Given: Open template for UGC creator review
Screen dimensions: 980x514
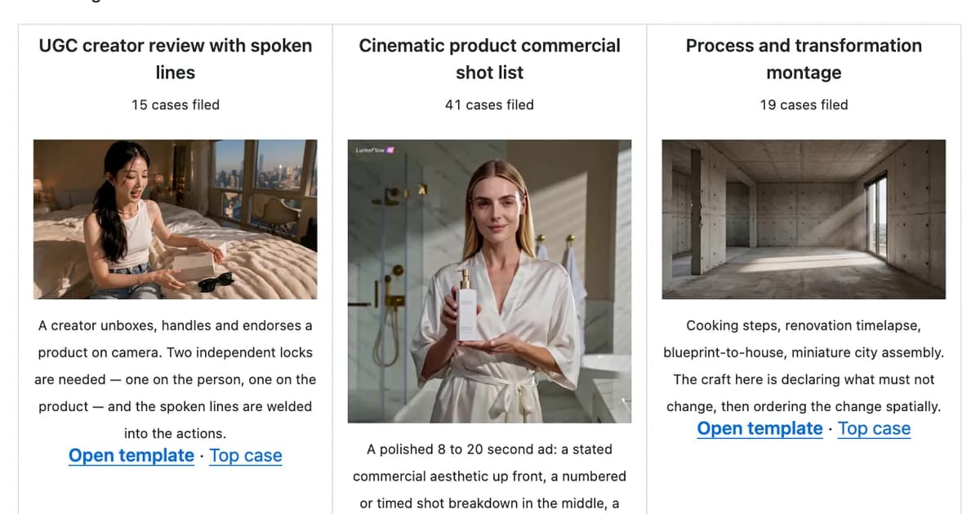Looking at the screenshot, I should [x=131, y=455].
